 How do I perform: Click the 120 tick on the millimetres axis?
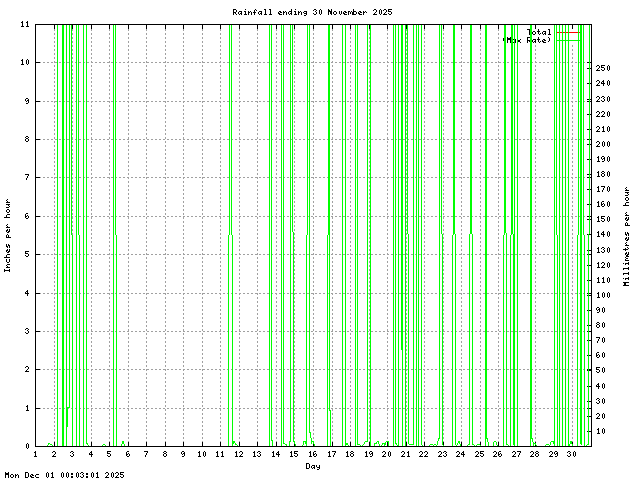pos(603,265)
